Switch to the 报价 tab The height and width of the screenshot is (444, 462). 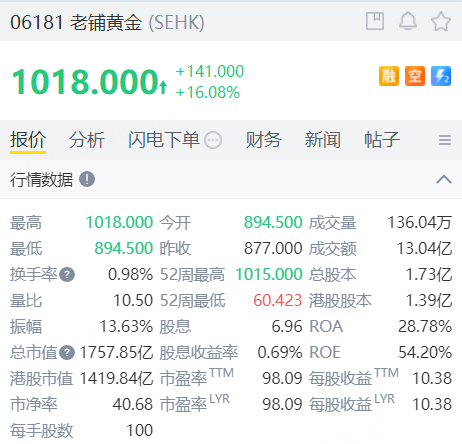tap(28, 139)
